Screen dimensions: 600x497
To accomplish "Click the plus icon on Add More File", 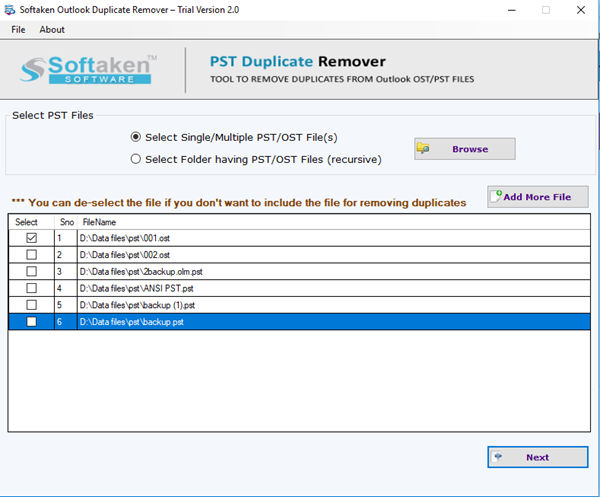I will 496,196.
